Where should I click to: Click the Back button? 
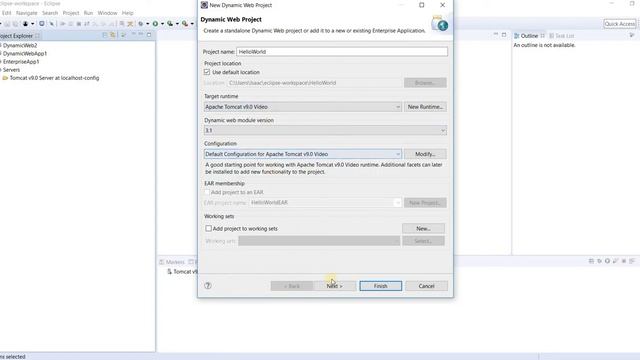tap(291, 286)
